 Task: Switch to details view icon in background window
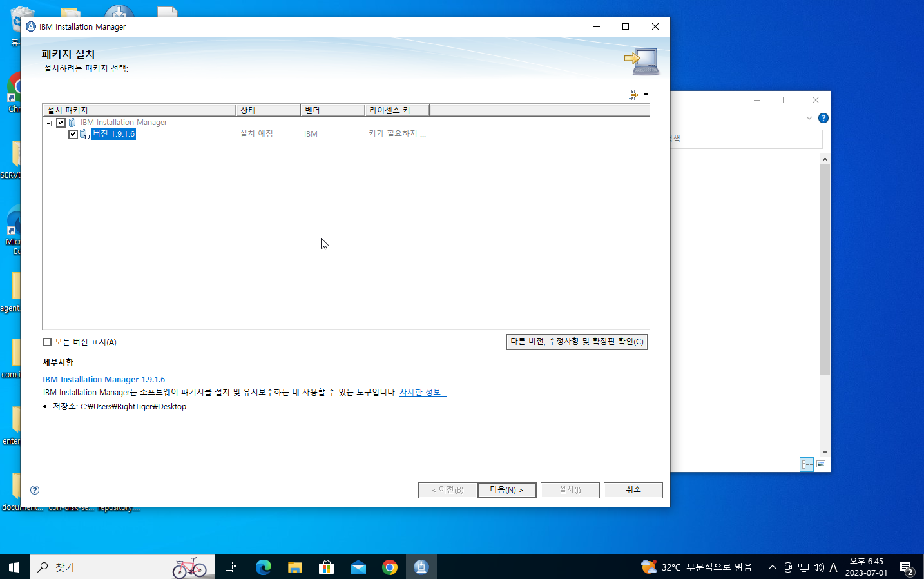(807, 464)
